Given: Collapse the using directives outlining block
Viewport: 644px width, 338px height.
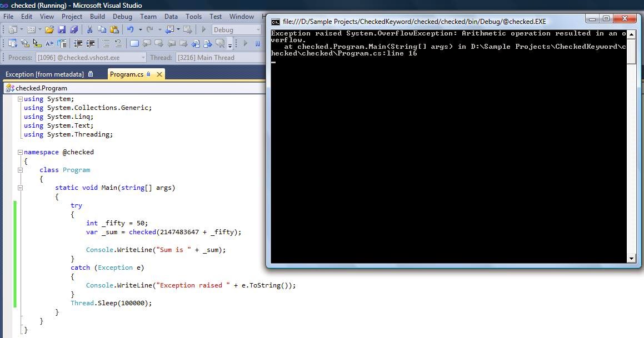Looking at the screenshot, I should pos(20,99).
